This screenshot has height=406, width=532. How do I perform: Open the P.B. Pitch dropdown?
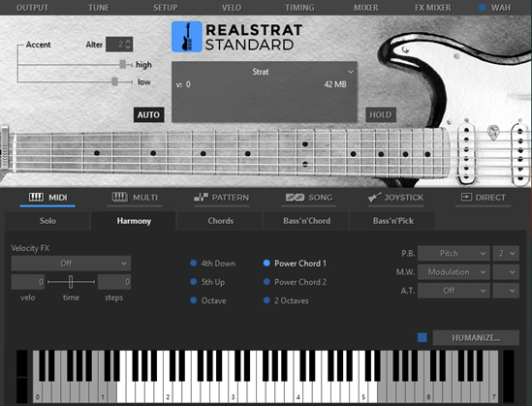click(454, 253)
